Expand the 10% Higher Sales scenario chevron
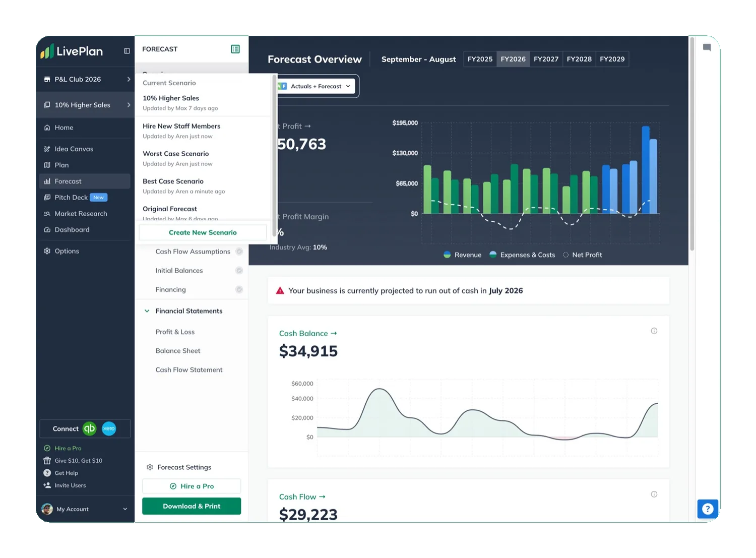 [x=129, y=105]
